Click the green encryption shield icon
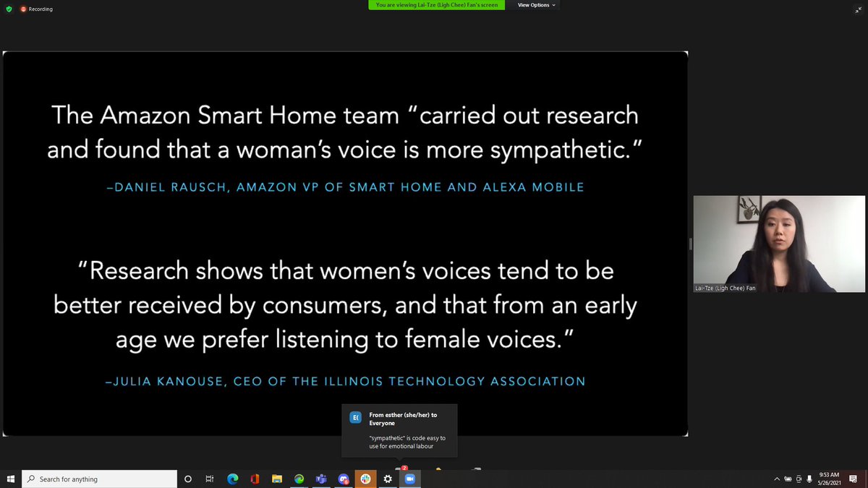Viewport: 868px width, 488px height. 9,9
